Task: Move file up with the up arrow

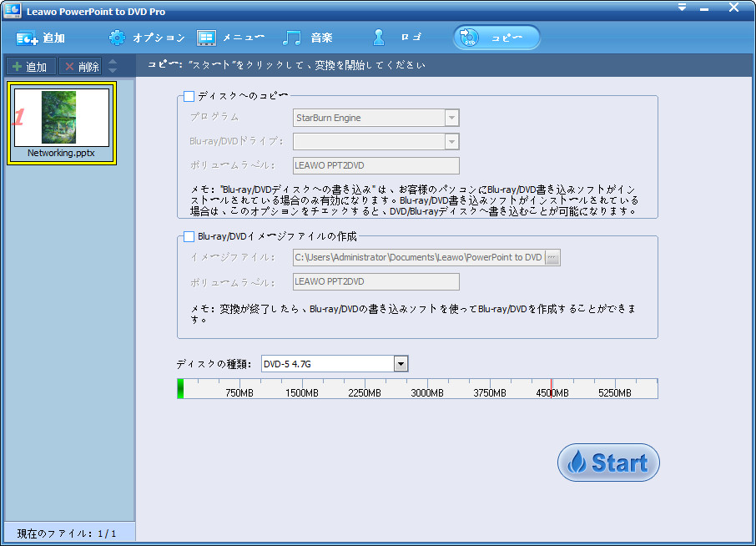Action: [x=113, y=62]
